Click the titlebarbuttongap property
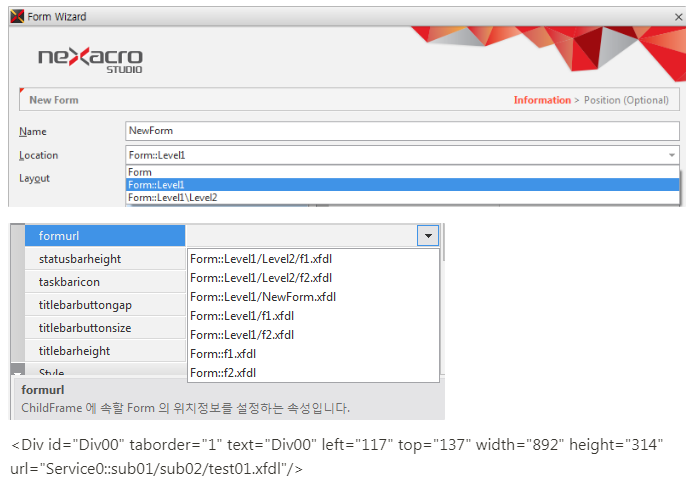 click(x=104, y=305)
